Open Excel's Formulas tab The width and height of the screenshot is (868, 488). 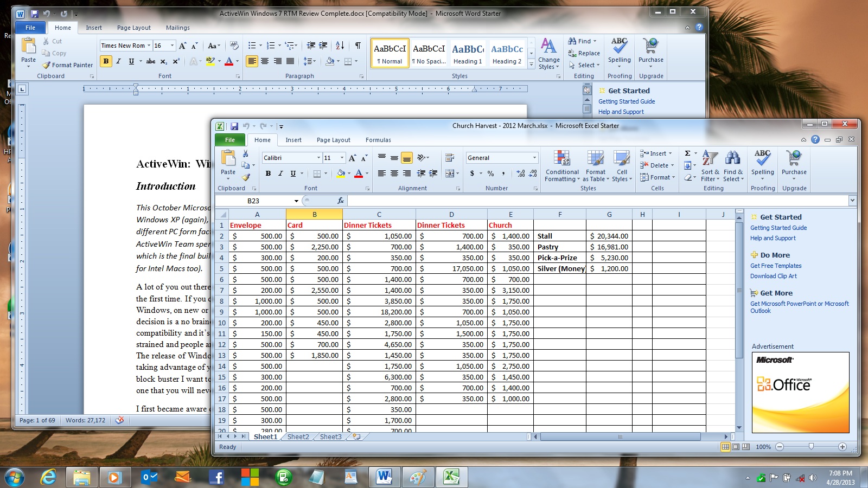(378, 140)
